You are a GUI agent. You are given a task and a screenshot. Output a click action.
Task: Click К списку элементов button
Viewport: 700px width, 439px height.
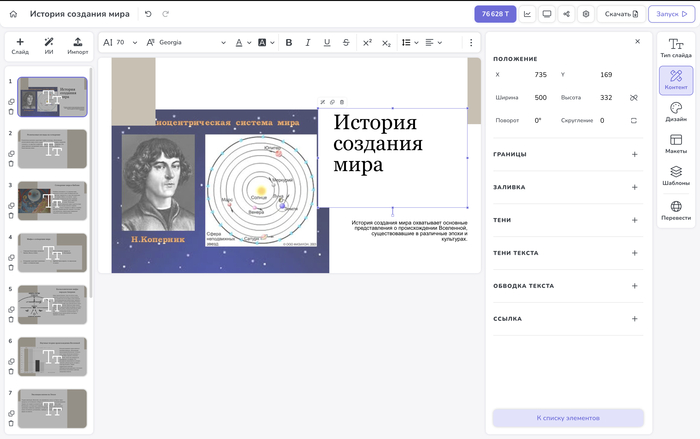pos(568,418)
